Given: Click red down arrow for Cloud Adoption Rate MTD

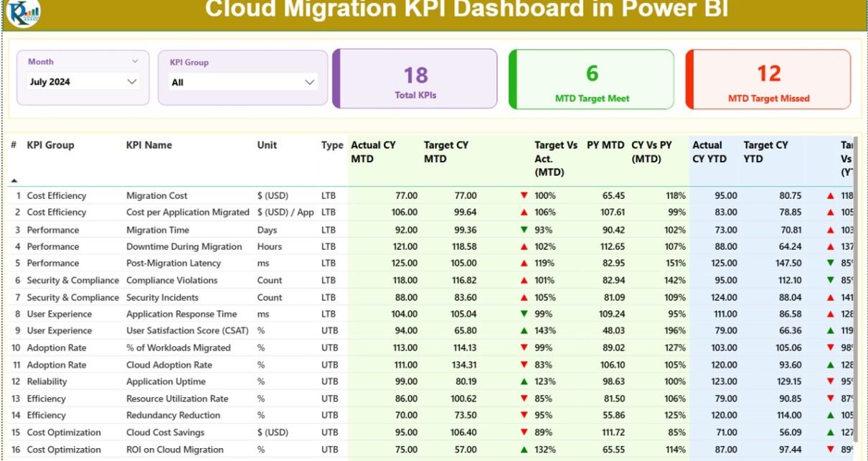Looking at the screenshot, I should [524, 365].
